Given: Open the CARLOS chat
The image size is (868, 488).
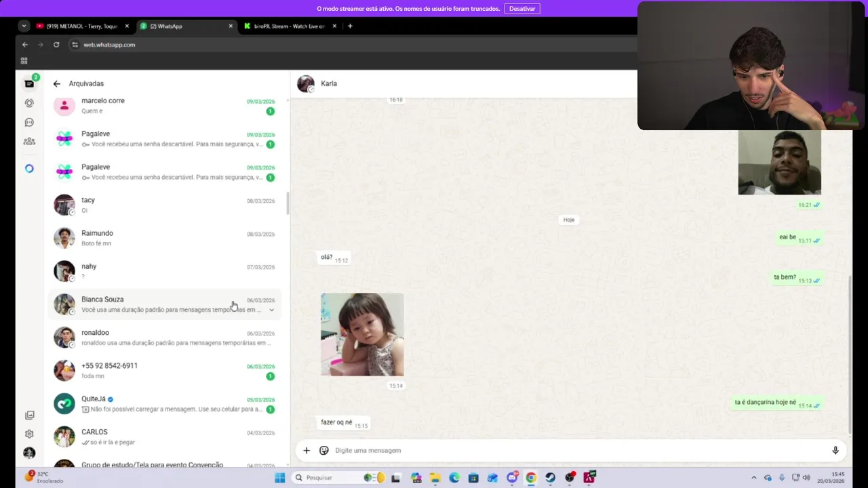Looking at the screenshot, I should [164, 437].
